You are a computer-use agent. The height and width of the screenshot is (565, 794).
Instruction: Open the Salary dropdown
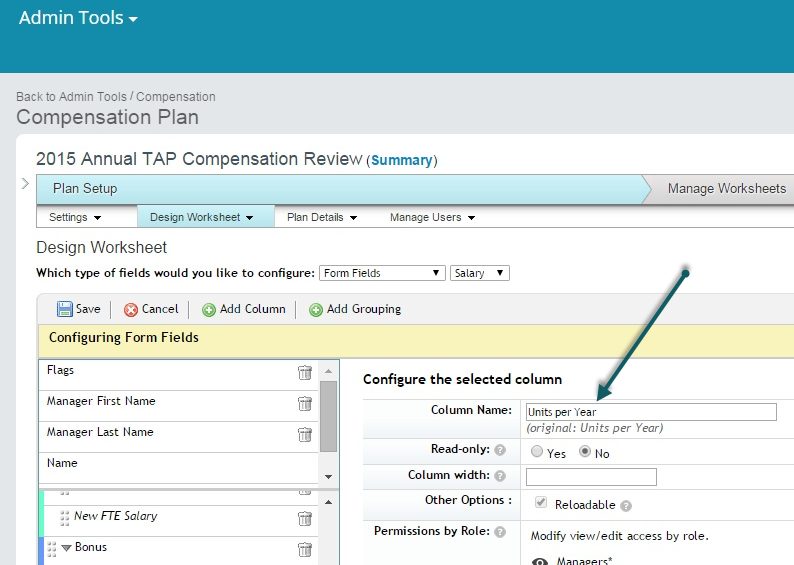[x=480, y=273]
